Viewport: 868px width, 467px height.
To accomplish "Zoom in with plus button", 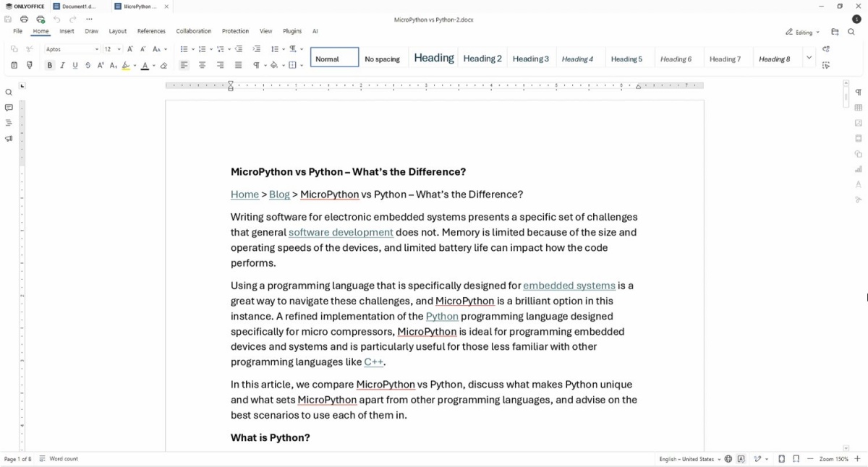I will pyautogui.click(x=857, y=459).
